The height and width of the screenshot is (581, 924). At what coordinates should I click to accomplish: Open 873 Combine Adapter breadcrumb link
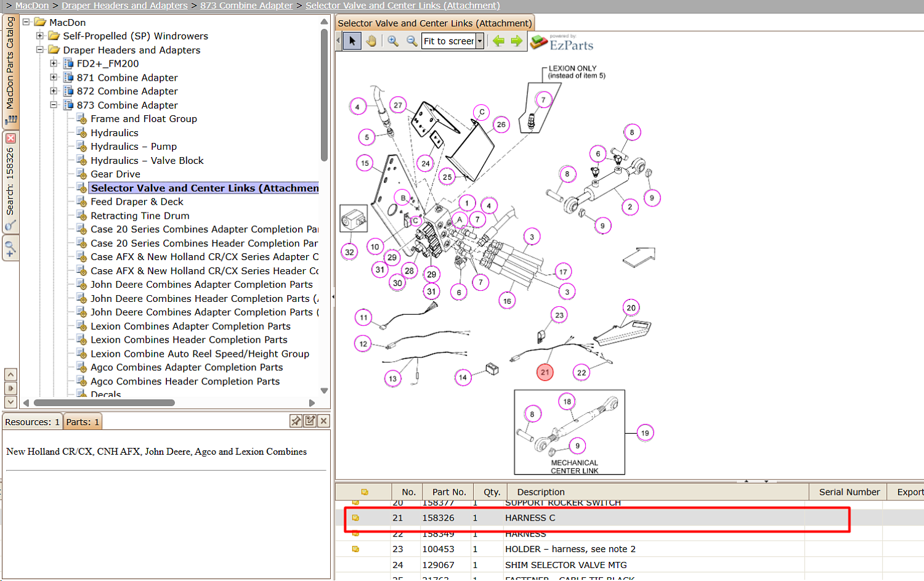(x=246, y=6)
